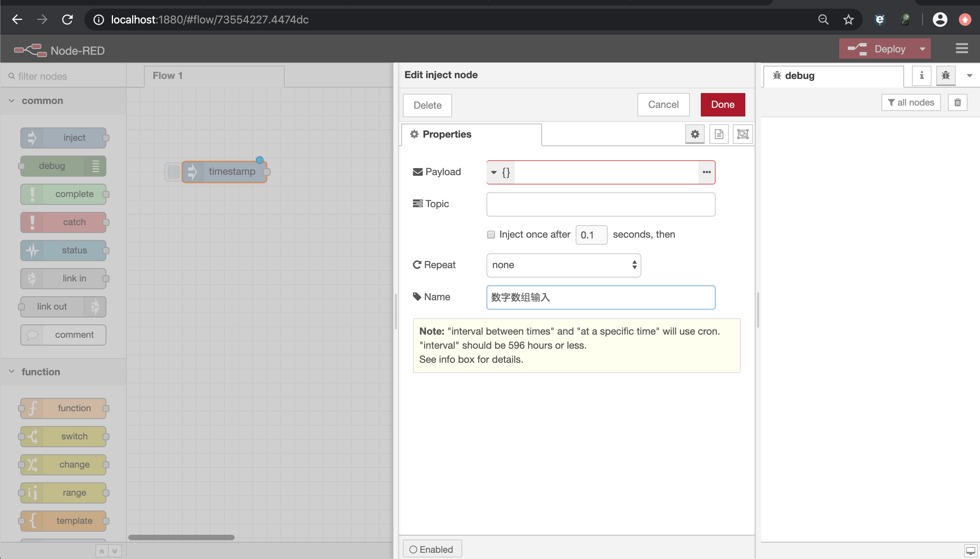Click the filter nodes search box
This screenshot has width=980, height=559.
pyautogui.click(x=63, y=76)
